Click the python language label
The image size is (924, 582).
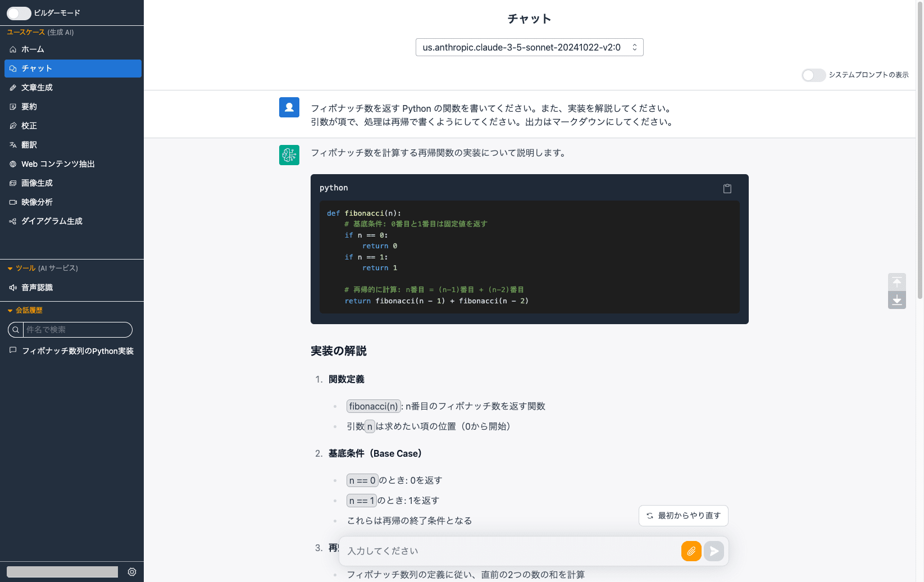tap(334, 188)
